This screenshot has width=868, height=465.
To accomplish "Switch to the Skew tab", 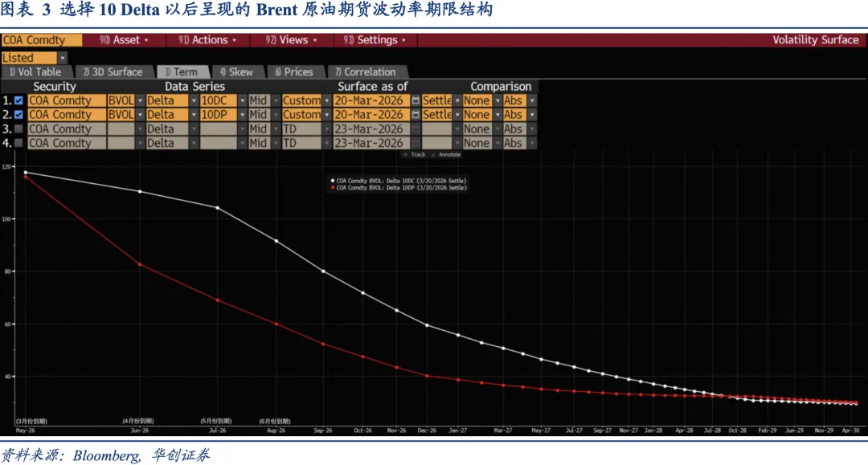I will (x=237, y=72).
